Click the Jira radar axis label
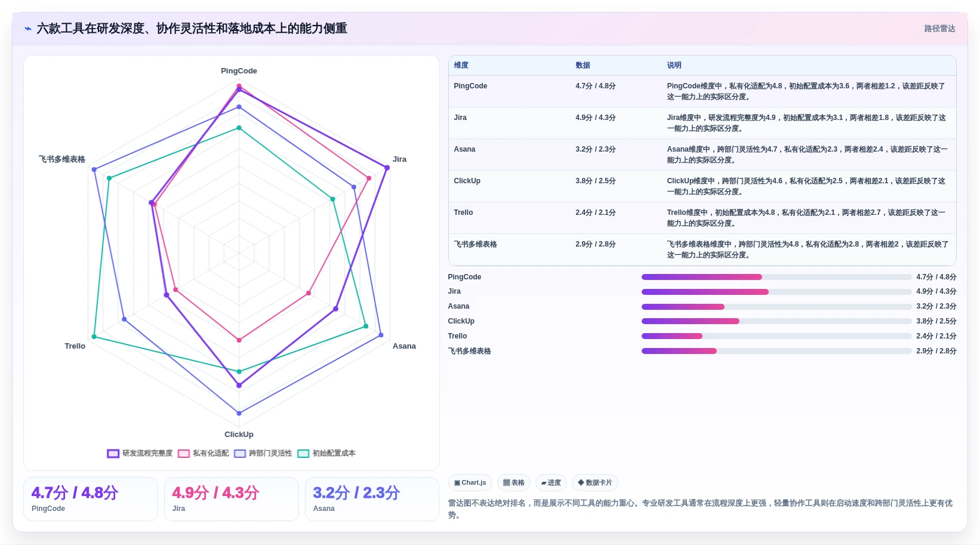The width and height of the screenshot is (980, 545). coord(399,159)
